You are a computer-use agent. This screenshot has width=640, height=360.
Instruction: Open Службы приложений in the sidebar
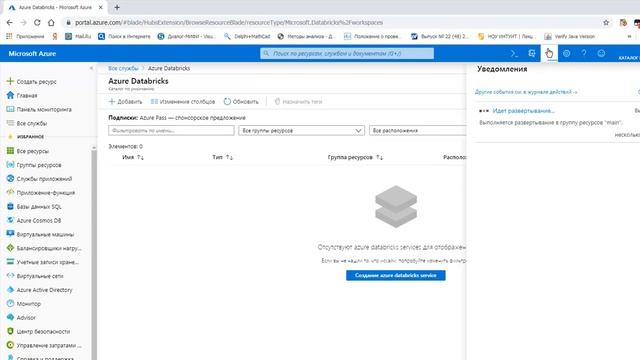pyautogui.click(x=44, y=179)
